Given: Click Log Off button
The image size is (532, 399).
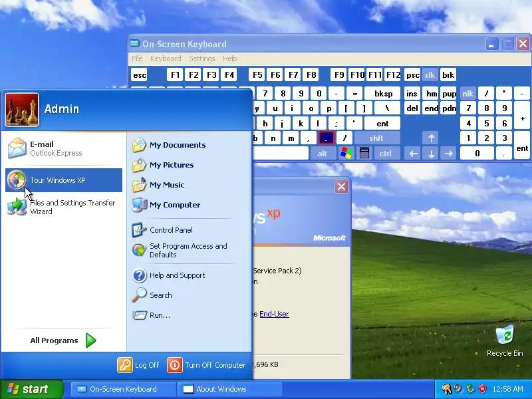Looking at the screenshot, I should click(x=138, y=365).
